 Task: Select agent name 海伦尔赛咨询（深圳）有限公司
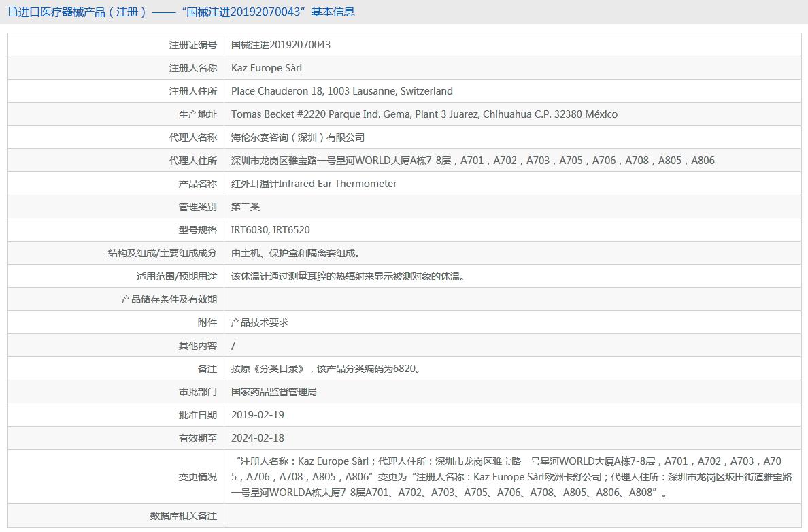click(298, 137)
